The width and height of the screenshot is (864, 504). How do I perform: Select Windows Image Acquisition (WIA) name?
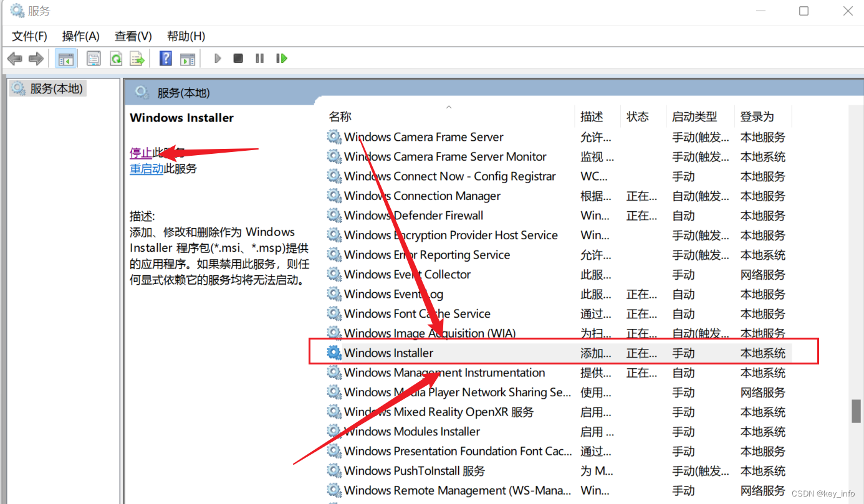430,333
